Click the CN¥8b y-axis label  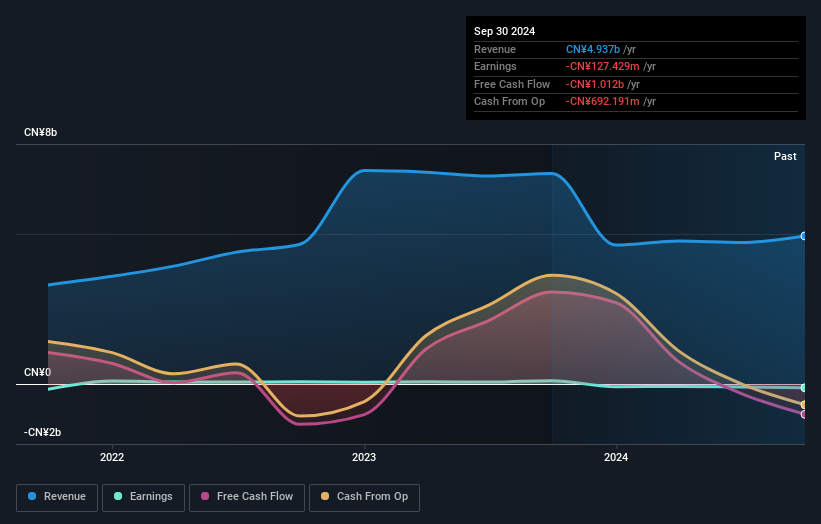pos(40,132)
